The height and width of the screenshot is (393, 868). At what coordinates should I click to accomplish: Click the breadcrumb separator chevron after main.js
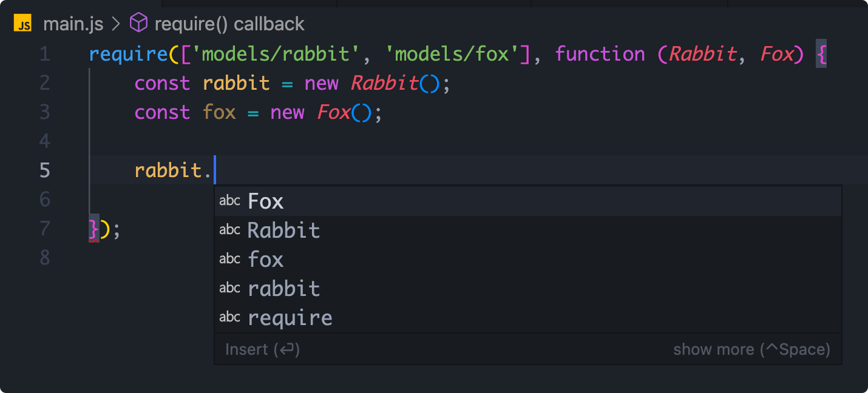115,24
